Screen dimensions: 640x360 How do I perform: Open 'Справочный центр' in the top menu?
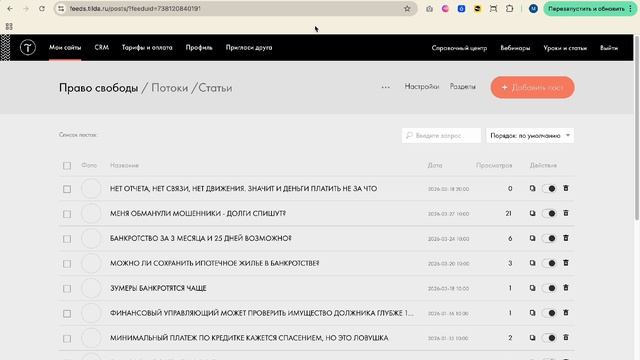pos(459,48)
